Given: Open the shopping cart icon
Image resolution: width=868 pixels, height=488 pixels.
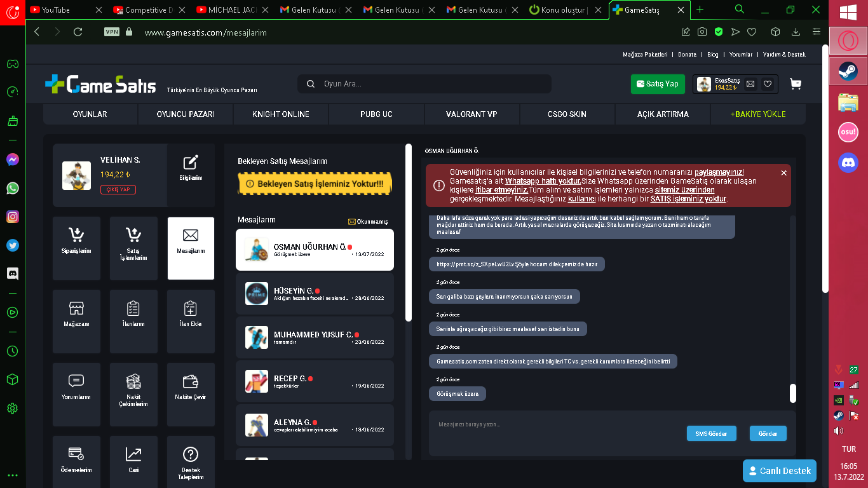Looking at the screenshot, I should click(x=795, y=84).
